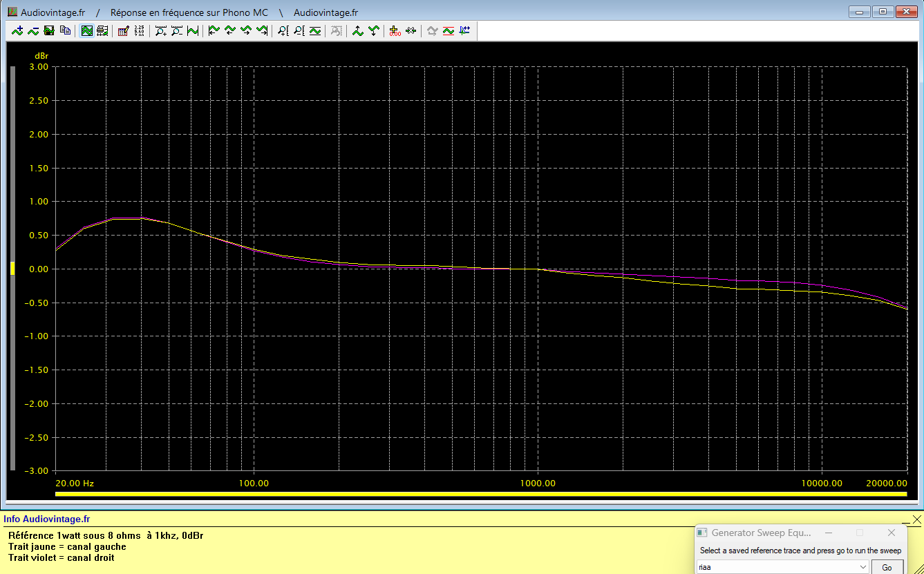Click the yellow horizontal bar below frequency axis
924x574 pixels.
coord(480,495)
